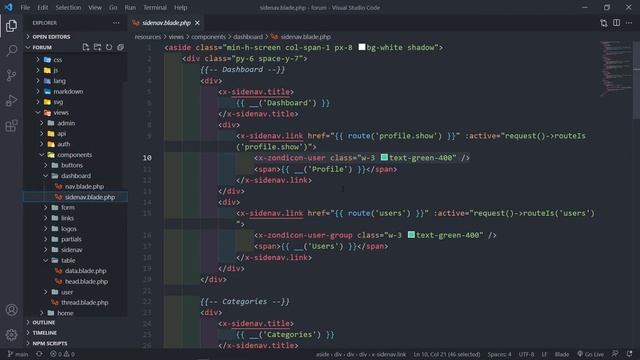Open data.blade.php in table folder

85,271
